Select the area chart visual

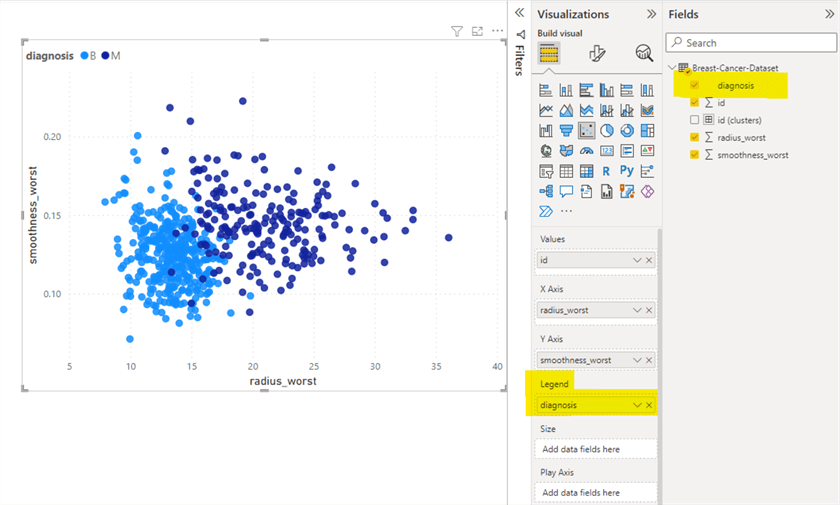click(566, 110)
